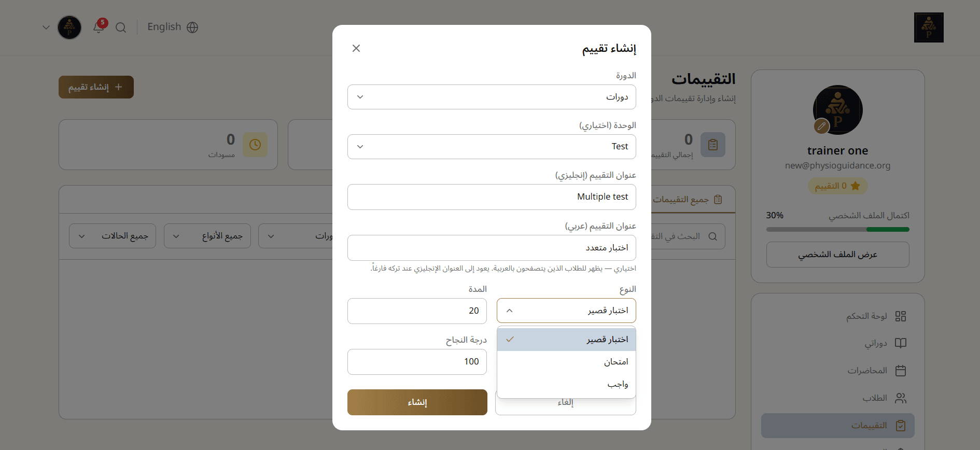Screen dimensions: 980x450
Task: Focus the المدة duration field showing 20
Action: tap(417, 311)
